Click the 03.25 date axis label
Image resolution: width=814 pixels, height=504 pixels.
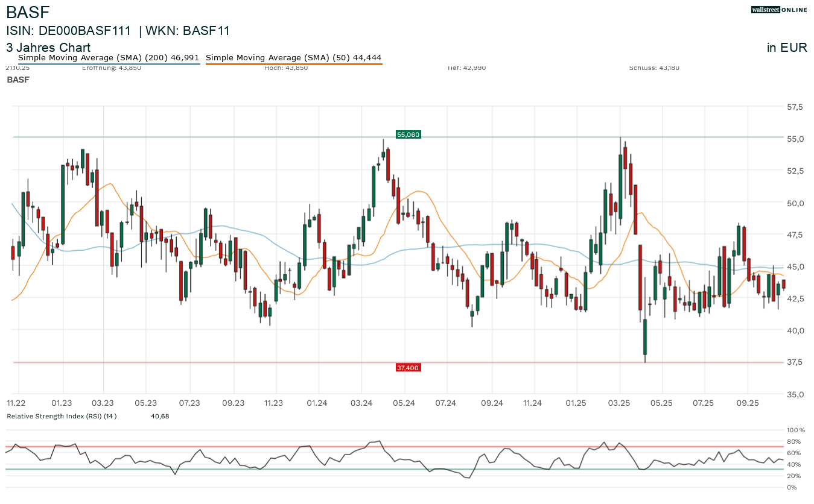point(619,403)
